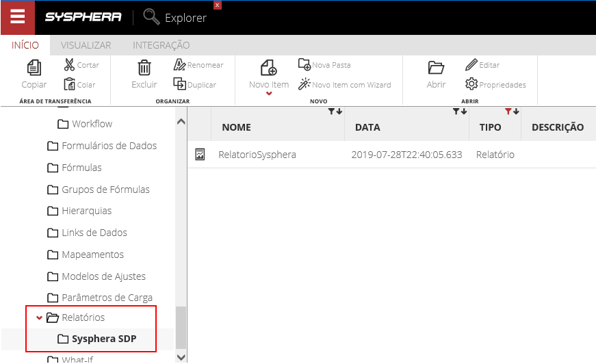The width and height of the screenshot is (596, 364).
Task: Select the Grupos de Fórmulas folder
Action: click(99, 190)
